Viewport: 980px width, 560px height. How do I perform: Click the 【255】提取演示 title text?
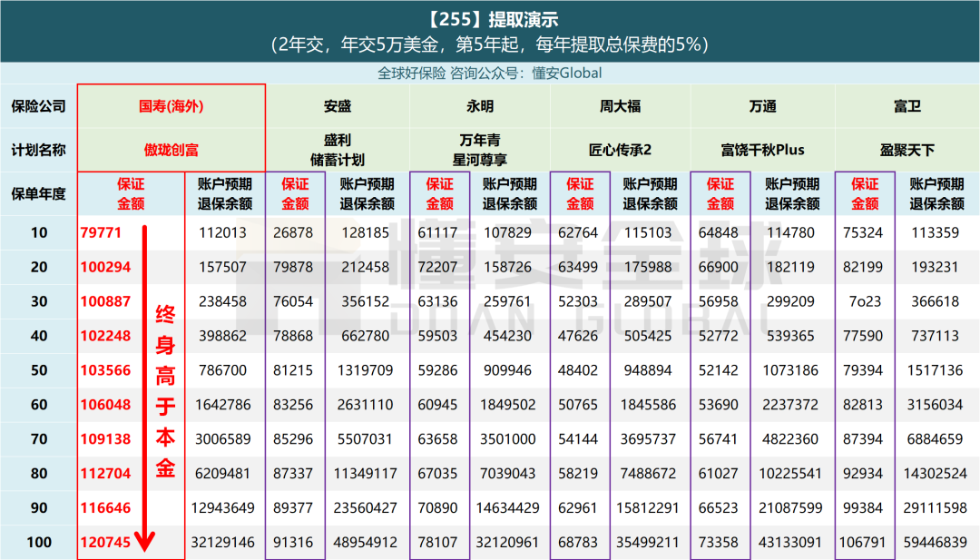click(x=491, y=19)
